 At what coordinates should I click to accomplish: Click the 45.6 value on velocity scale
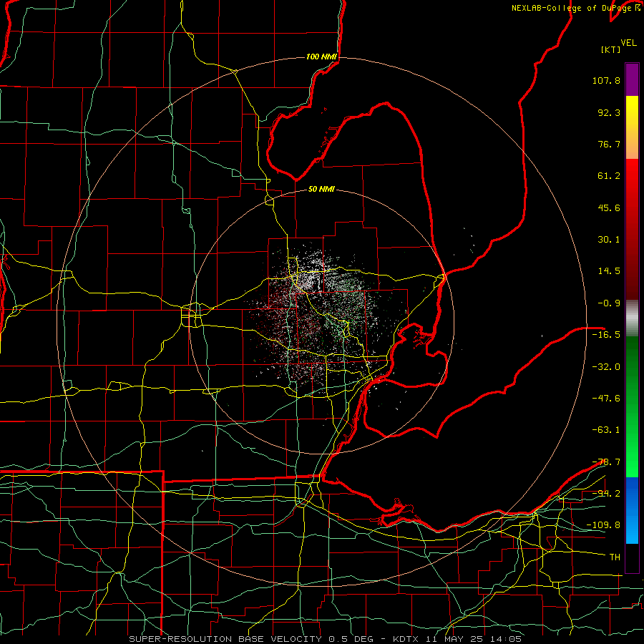[x=609, y=208]
